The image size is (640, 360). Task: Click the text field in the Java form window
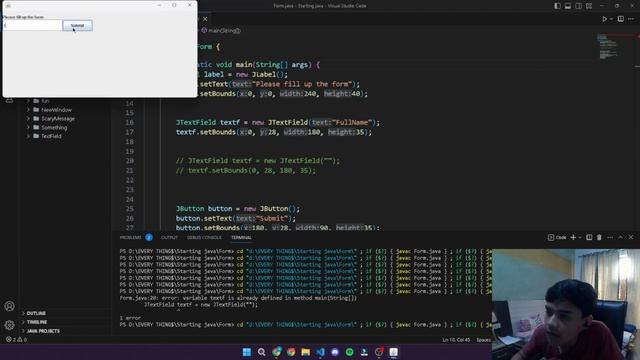click(33, 25)
